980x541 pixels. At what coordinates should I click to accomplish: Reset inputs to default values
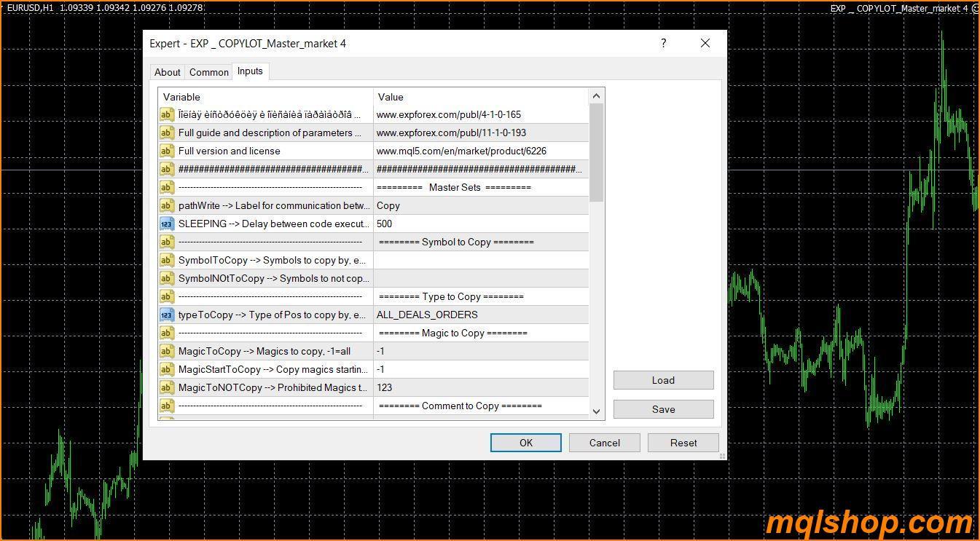pyautogui.click(x=683, y=442)
